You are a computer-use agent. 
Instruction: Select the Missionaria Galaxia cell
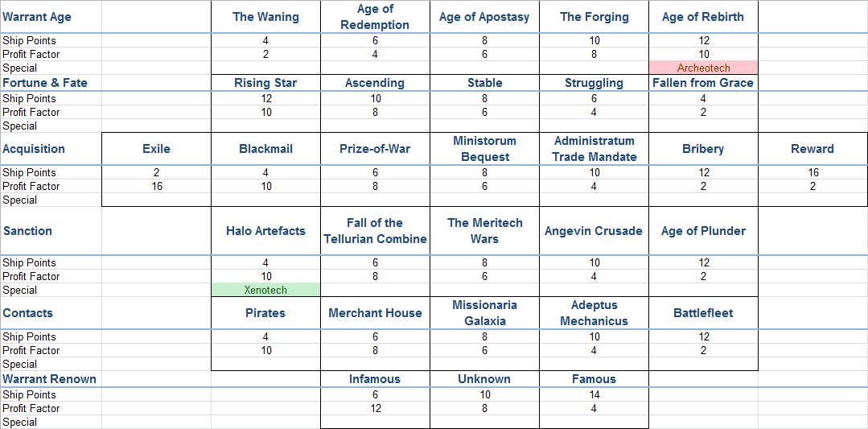[484, 313]
